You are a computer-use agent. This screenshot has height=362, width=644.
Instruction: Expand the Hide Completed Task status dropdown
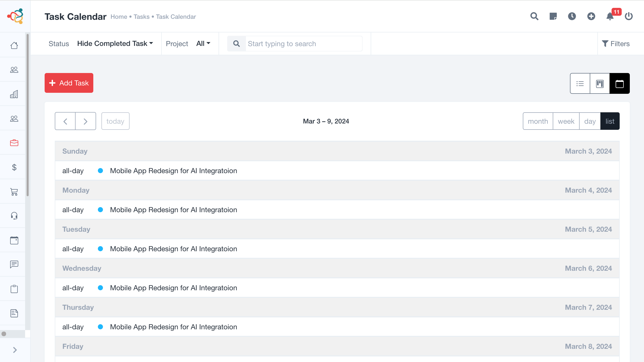[115, 44]
